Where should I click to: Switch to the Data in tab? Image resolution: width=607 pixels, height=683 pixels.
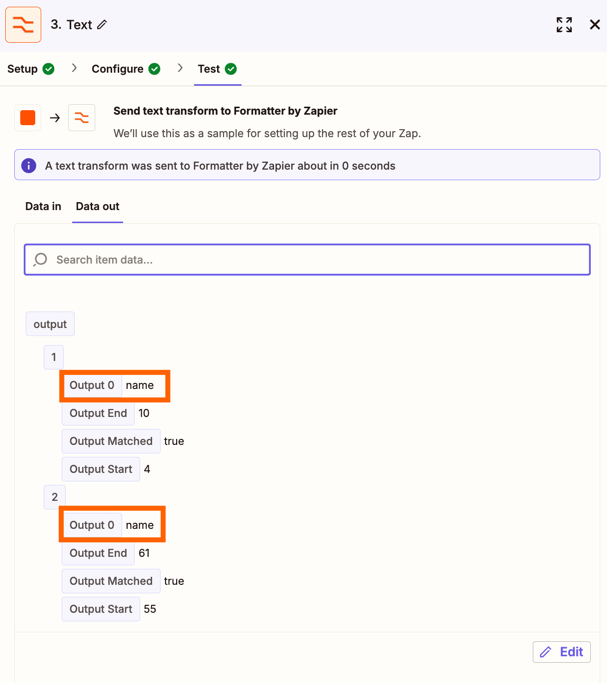(43, 207)
